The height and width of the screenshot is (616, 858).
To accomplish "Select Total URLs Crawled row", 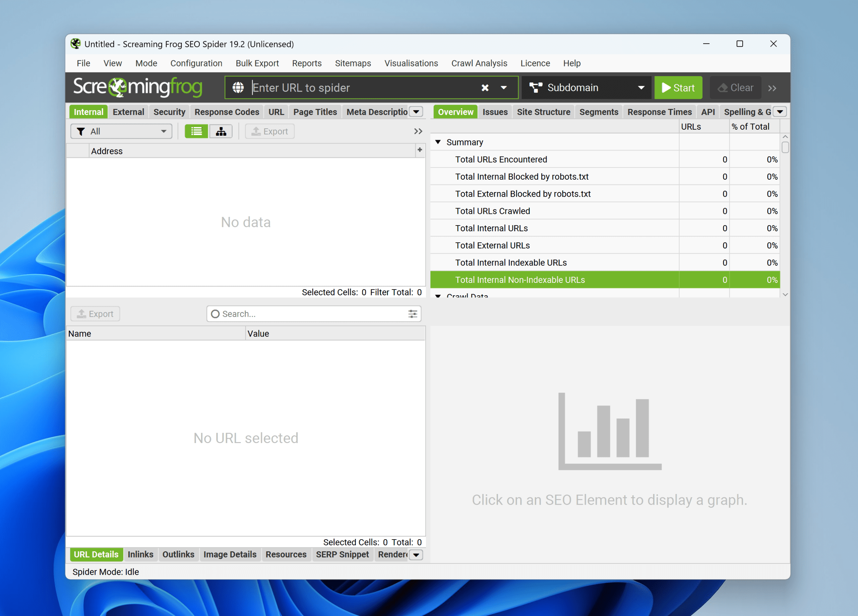I will (605, 211).
